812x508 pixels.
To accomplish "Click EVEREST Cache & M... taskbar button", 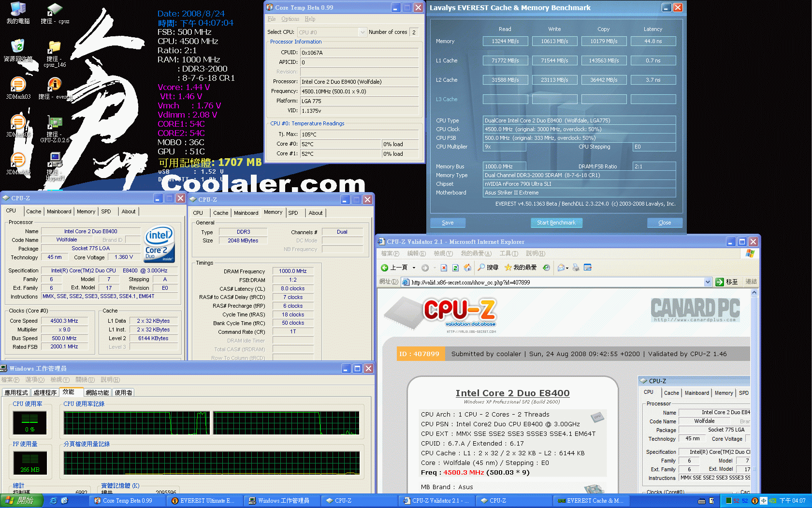I will point(592,501).
